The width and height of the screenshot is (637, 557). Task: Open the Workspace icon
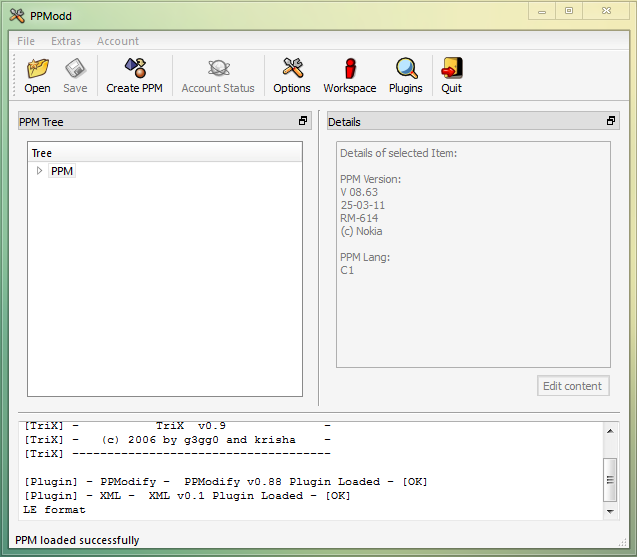click(x=350, y=68)
